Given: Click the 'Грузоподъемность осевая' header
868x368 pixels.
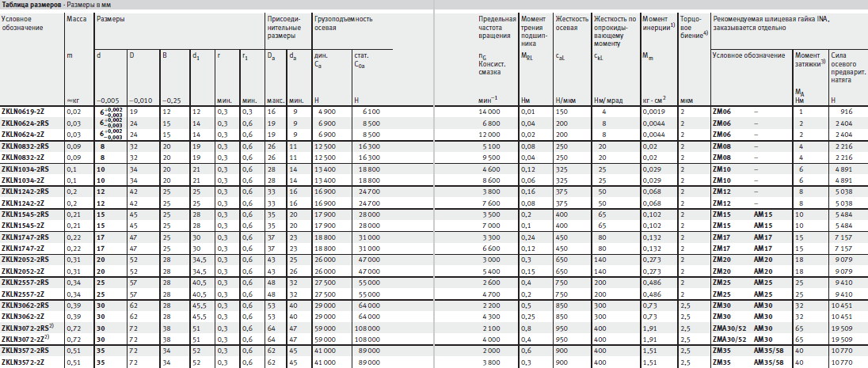Looking at the screenshot, I should click(x=343, y=23).
